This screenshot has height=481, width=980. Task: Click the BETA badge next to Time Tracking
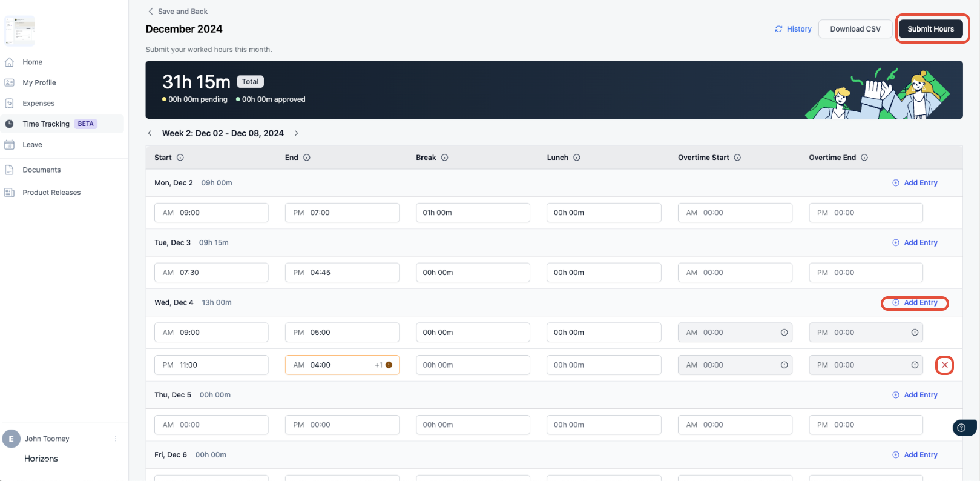(x=86, y=124)
